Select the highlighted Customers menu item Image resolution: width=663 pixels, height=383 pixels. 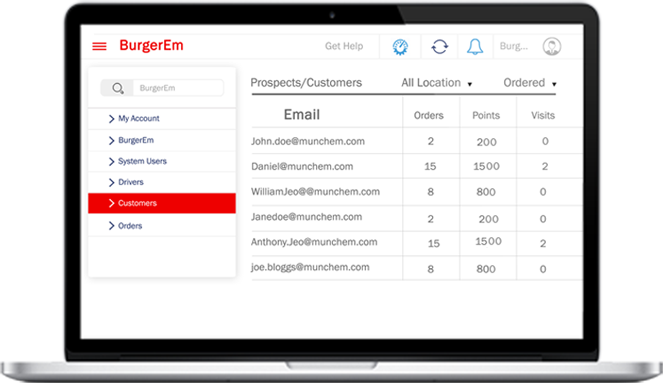coord(162,203)
